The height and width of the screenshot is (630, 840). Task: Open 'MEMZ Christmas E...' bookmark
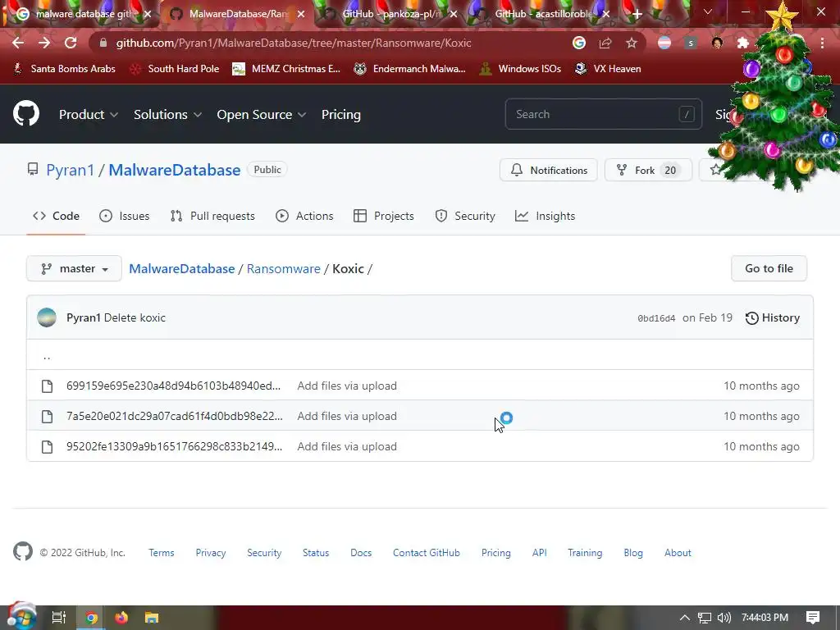pos(286,69)
